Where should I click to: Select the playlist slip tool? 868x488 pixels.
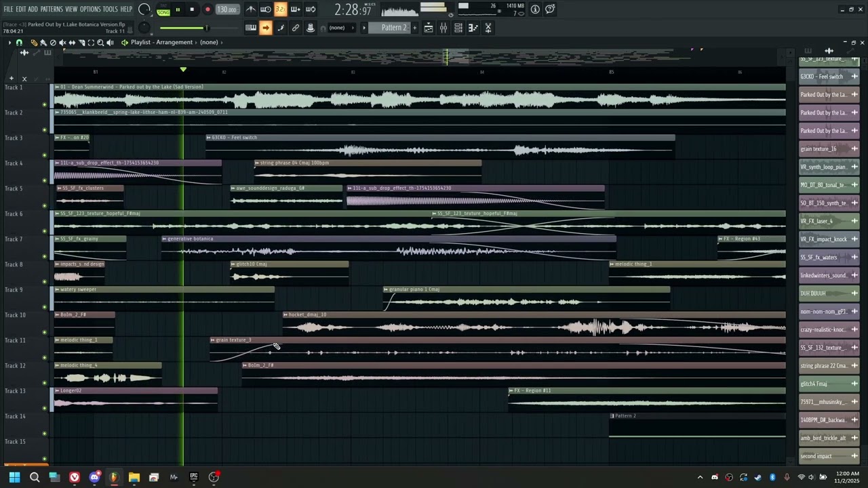[x=72, y=43]
